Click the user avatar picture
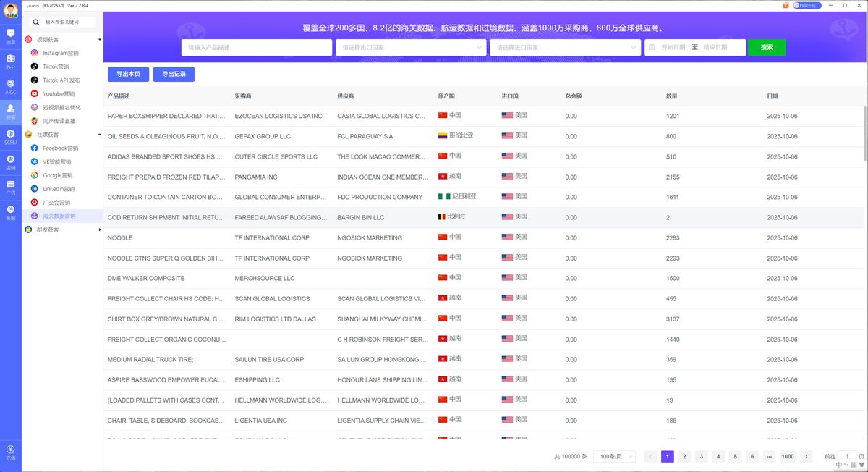Screen dimensions: 868x472 [x=10, y=11]
